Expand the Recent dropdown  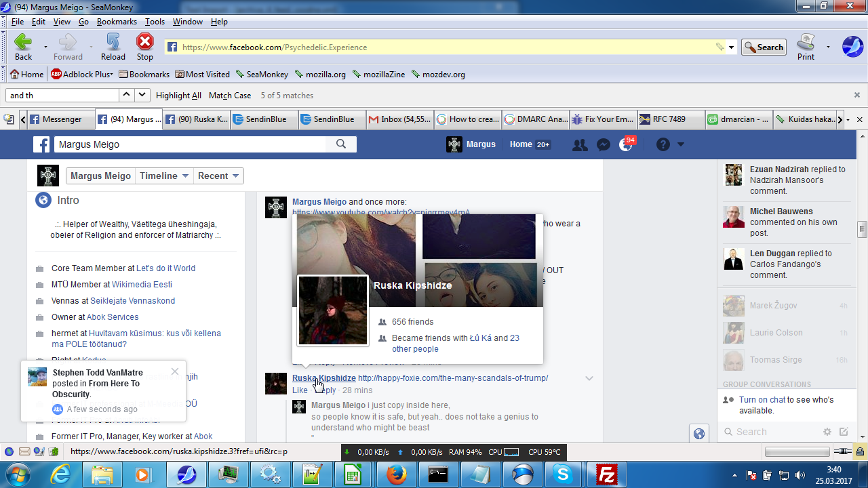[218, 176]
